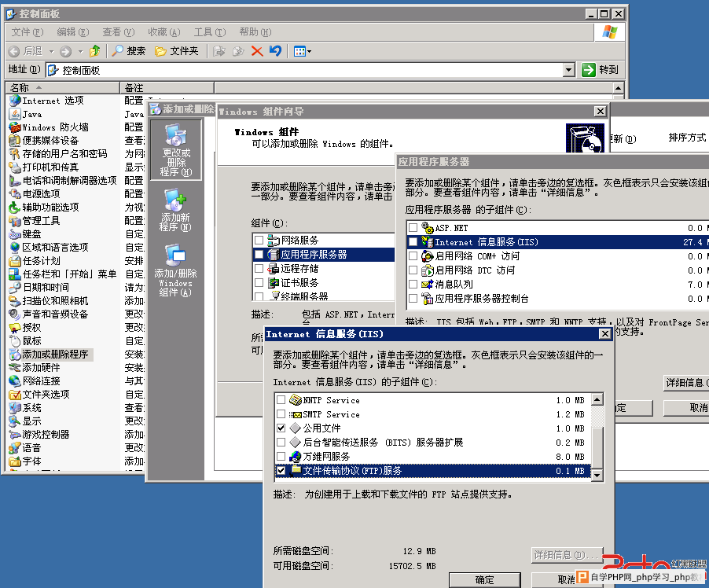Uncheck the 文件传输协议(FTP)服务 checkbox

281,470
